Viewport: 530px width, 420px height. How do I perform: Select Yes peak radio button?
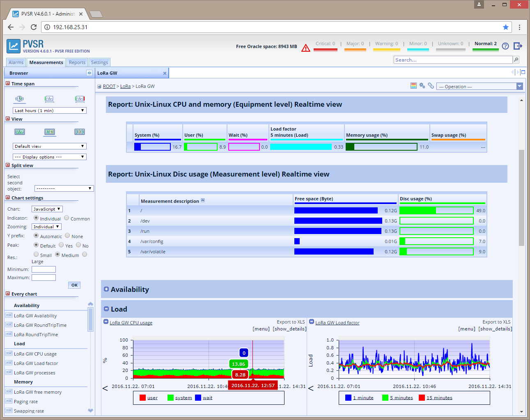(x=61, y=245)
